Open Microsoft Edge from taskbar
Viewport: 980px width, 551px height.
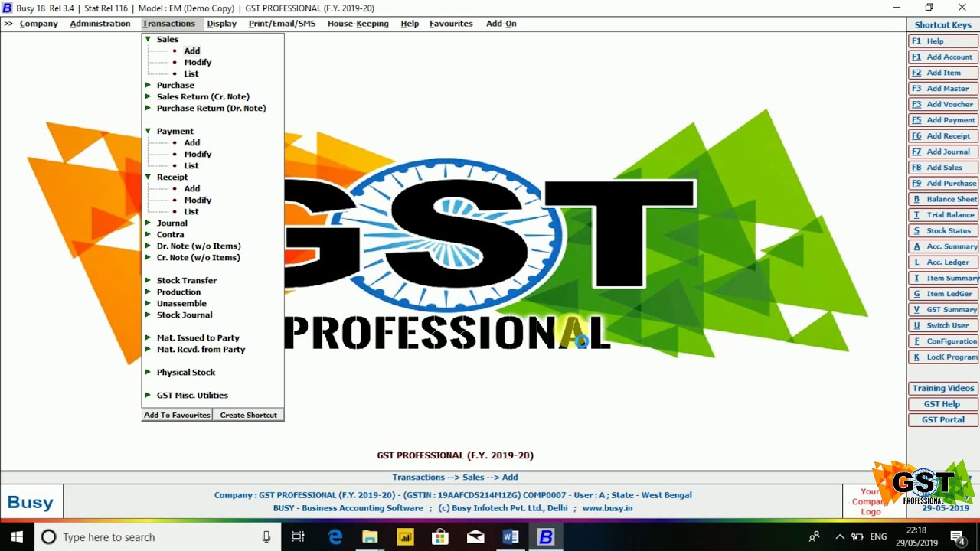click(x=335, y=537)
